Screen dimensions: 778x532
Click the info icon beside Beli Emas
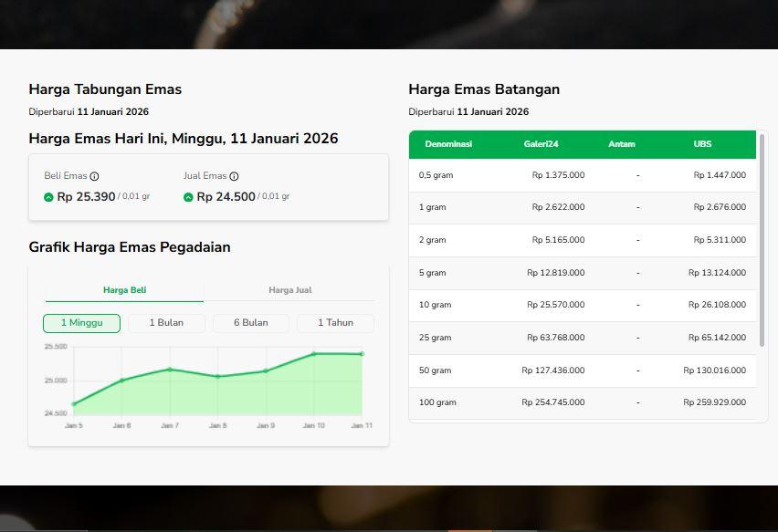tap(94, 175)
